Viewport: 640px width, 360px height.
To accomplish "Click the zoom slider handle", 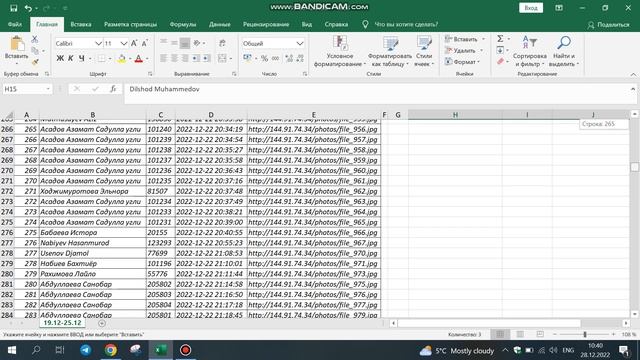I will coord(585,334).
